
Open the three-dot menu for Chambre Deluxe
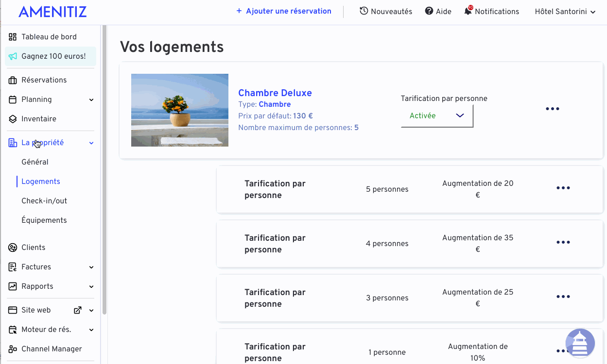[553, 109]
